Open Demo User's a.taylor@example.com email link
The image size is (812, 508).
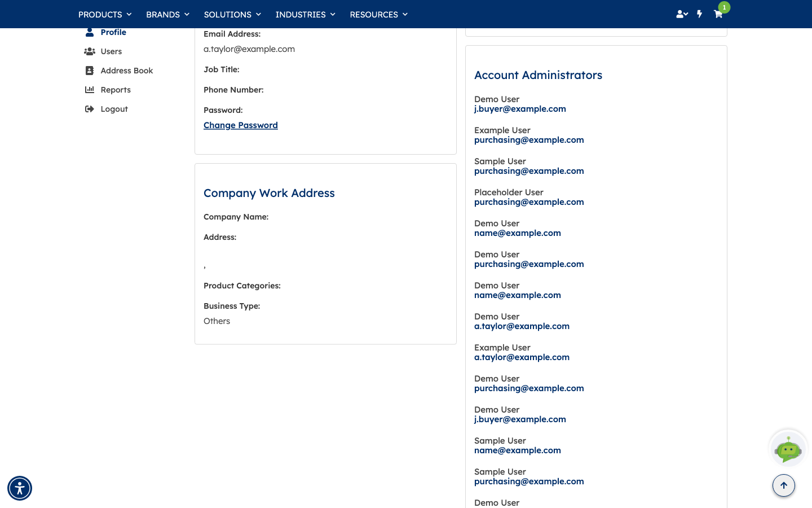tap(522, 326)
